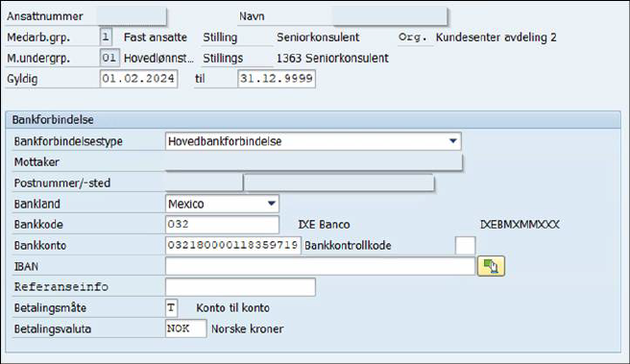Click the Mottaker field

pos(313,162)
